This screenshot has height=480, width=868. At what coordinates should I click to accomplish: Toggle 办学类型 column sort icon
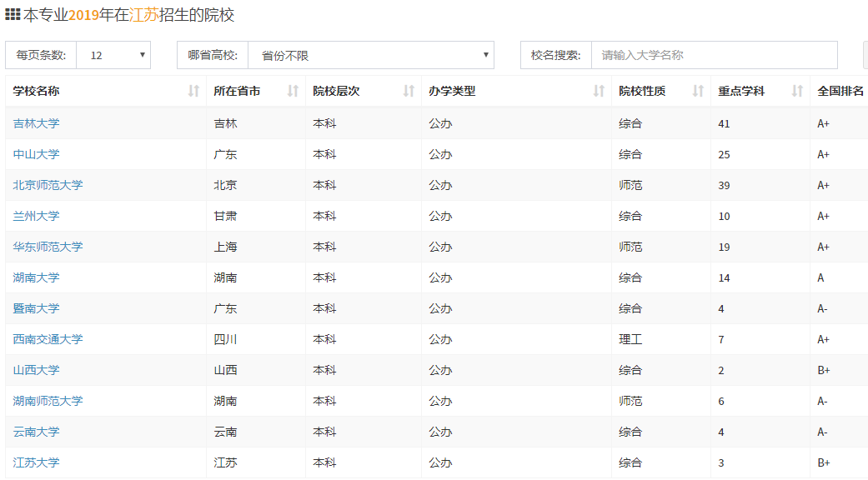pos(599,91)
